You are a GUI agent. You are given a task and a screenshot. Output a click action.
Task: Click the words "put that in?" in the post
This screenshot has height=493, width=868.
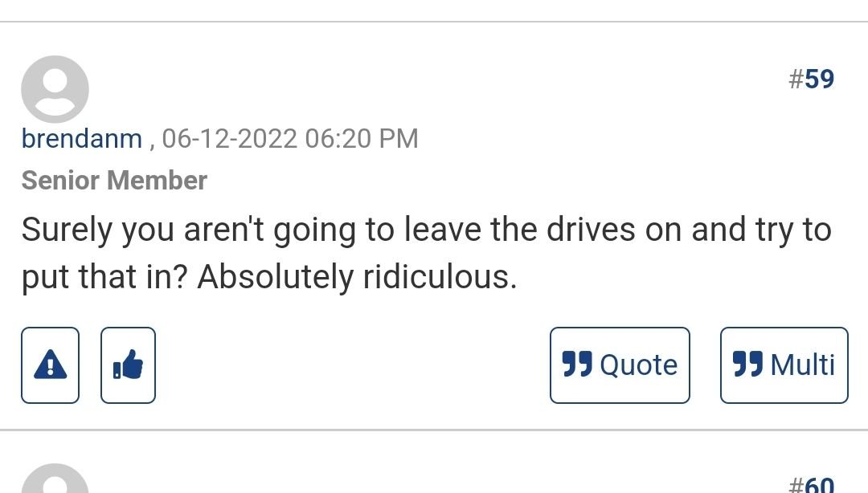click(x=105, y=278)
